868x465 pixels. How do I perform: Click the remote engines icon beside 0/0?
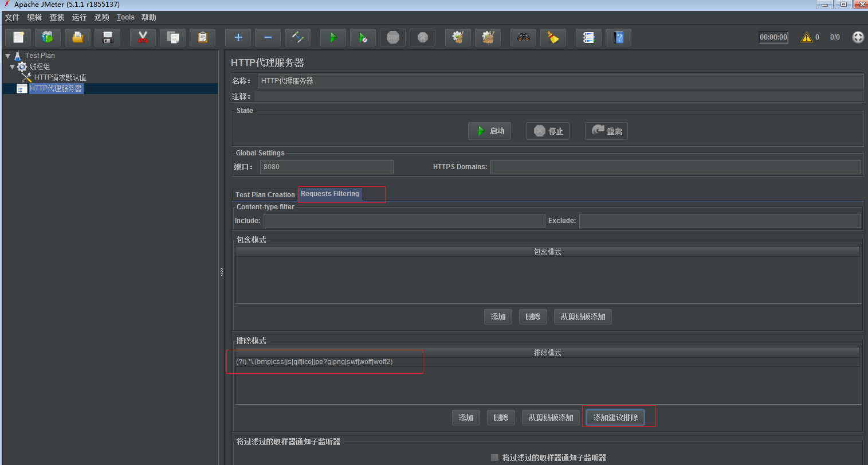(858, 37)
